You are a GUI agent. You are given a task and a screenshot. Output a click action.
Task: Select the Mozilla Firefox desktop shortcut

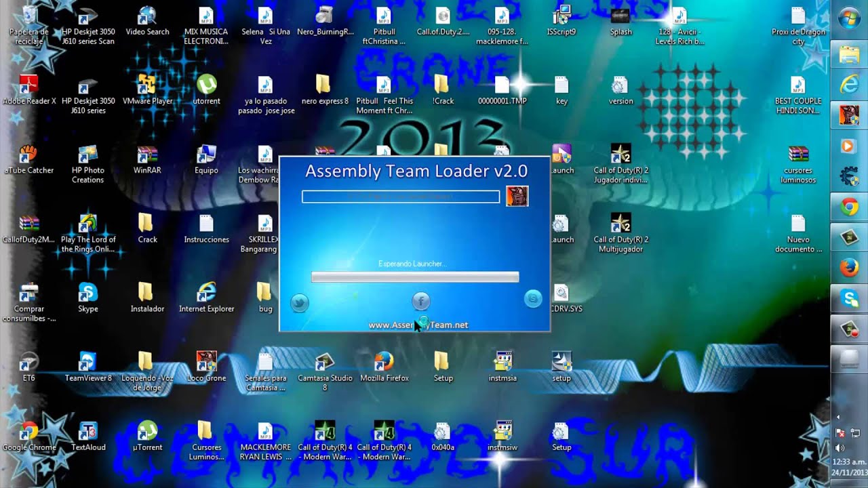point(384,367)
